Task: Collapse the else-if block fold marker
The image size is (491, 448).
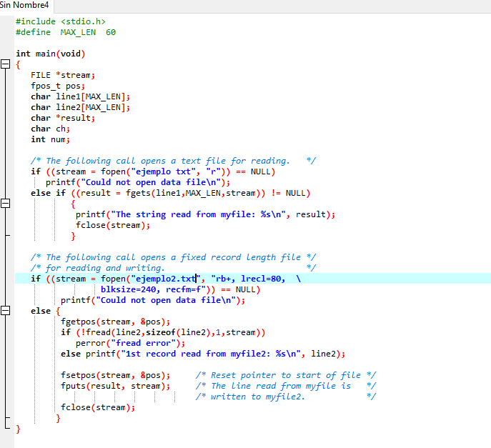Action: pos(5,203)
